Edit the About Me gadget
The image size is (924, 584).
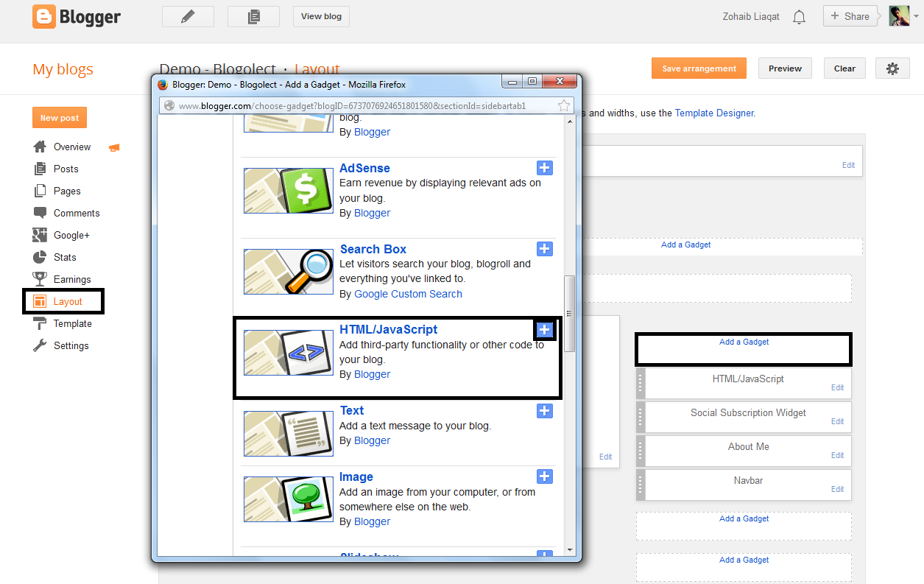[837, 455]
